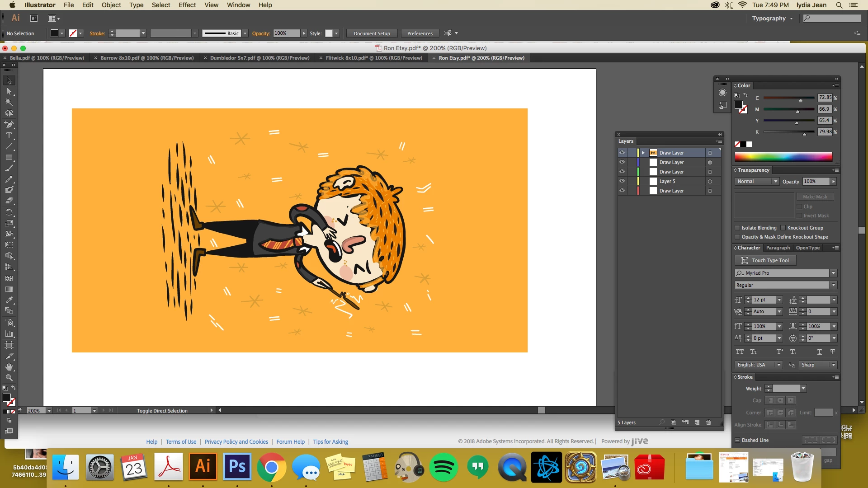Click the Preferences button
The image size is (868, 488).
point(420,33)
